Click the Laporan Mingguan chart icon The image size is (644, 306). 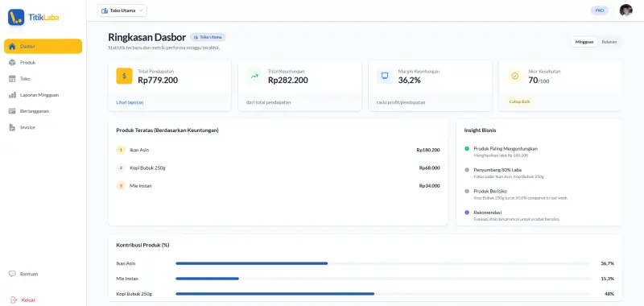[12, 95]
